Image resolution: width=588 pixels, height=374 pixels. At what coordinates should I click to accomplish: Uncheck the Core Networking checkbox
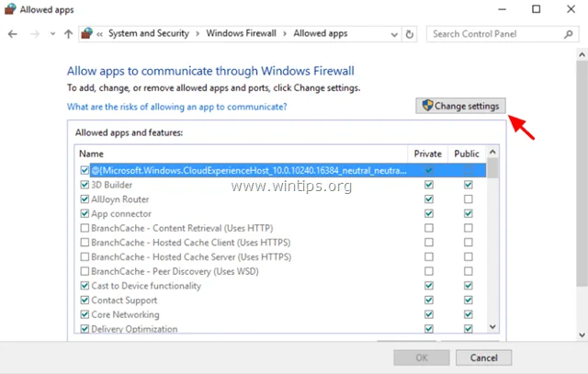pyautogui.click(x=85, y=314)
